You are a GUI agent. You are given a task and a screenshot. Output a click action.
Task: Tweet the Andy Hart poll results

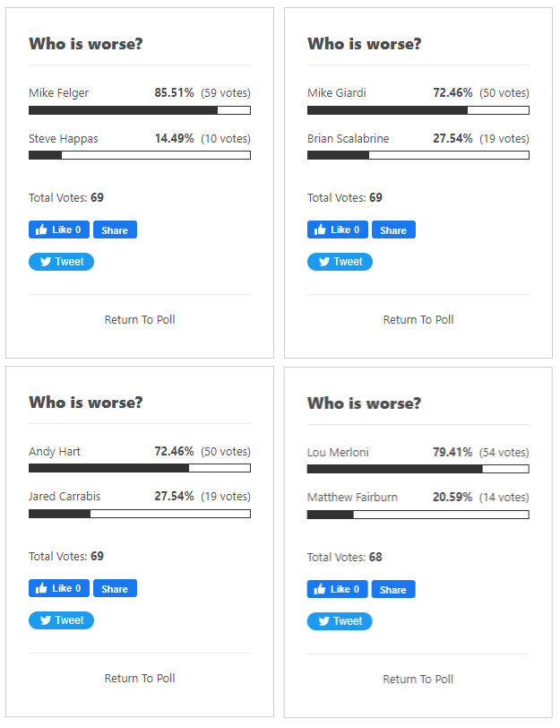[61, 620]
